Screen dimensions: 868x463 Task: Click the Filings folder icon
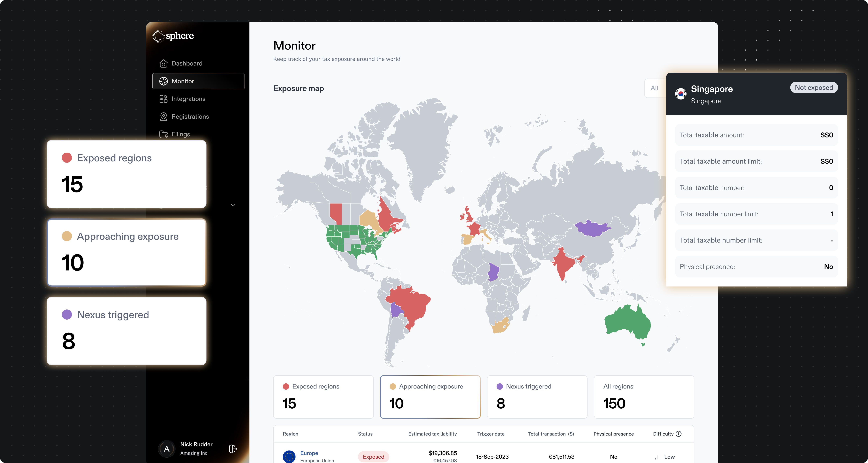tap(163, 134)
